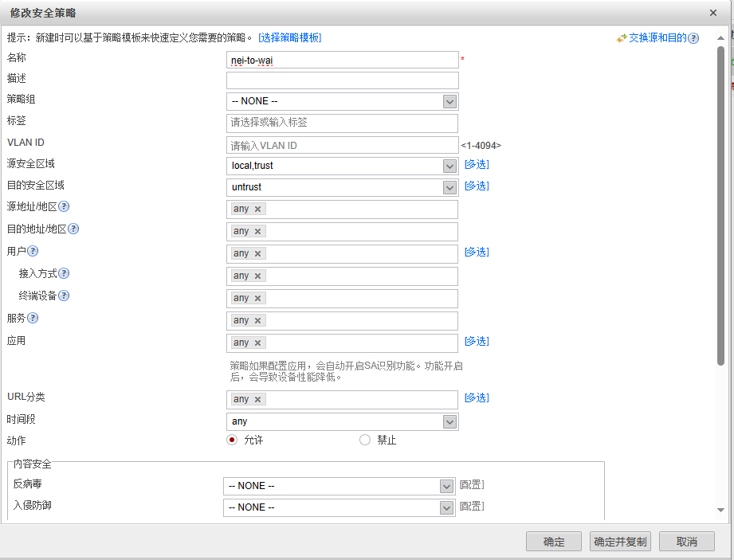Screen dimensions: 734x560
Task: Select the 允许 action radio button
Action: point(232,440)
